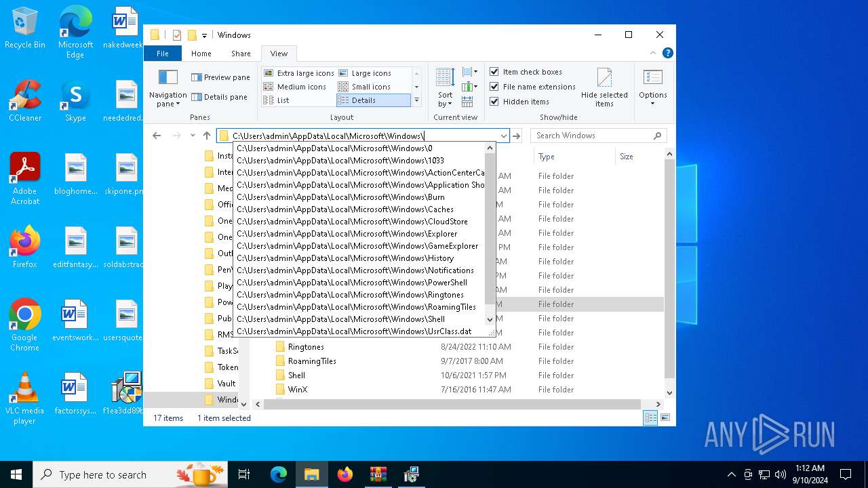868x488 pixels.
Task: Open the Sort by menu
Action: tap(446, 87)
